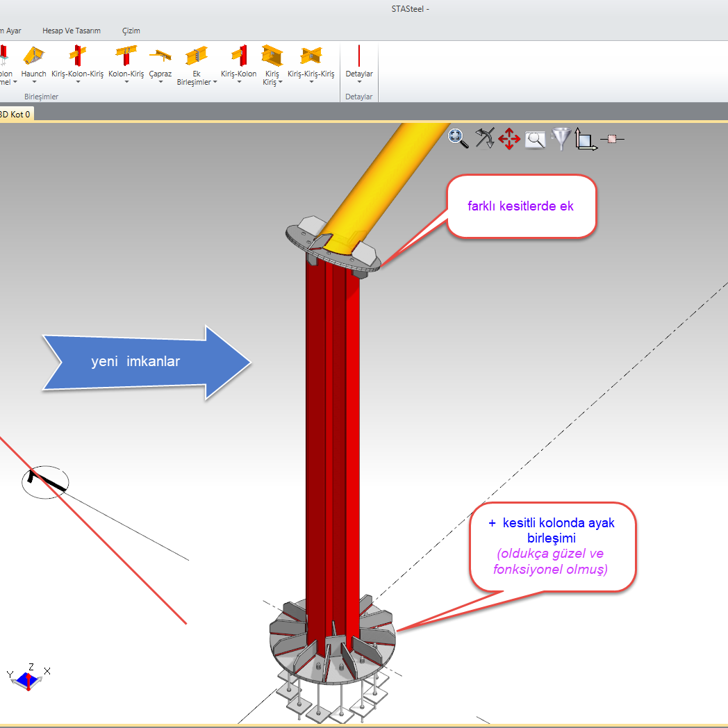728x728 pixels.
Task: Open the Hesap Ve Tasarım ribbon tab
Action: point(72,31)
